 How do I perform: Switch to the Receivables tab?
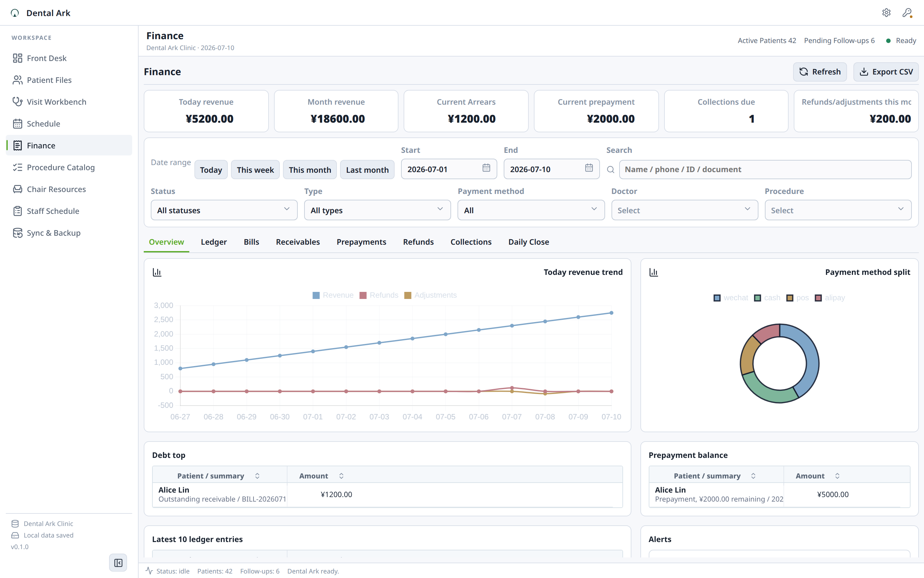298,241
